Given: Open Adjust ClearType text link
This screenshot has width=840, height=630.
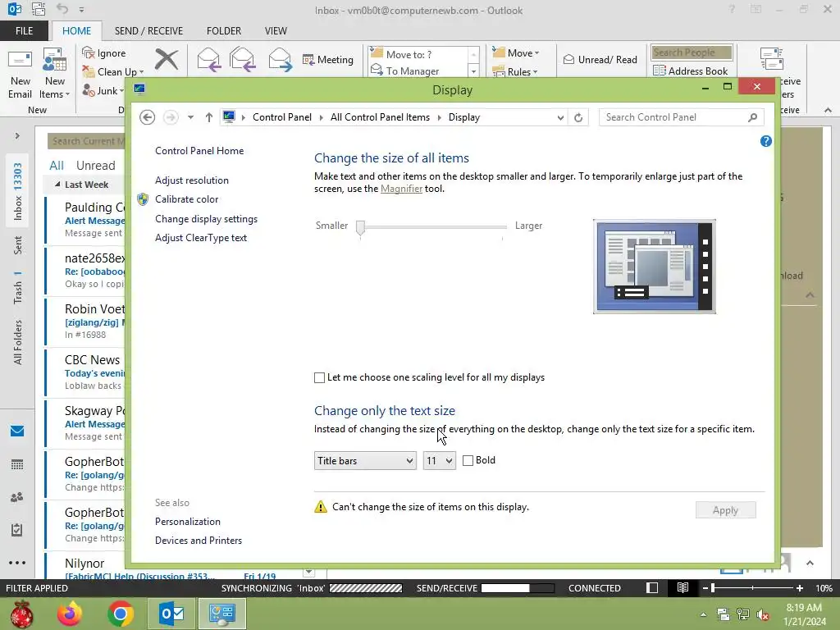Looking at the screenshot, I should (x=201, y=237).
